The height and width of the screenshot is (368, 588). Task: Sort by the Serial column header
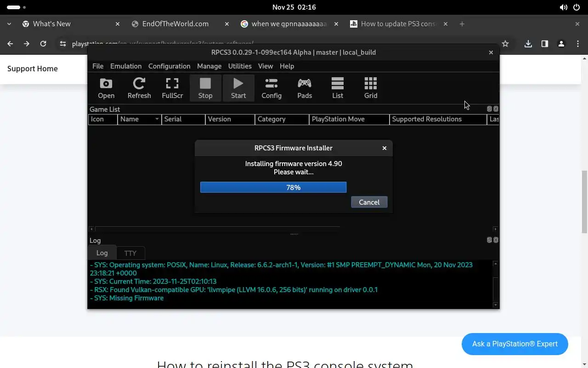coord(183,119)
